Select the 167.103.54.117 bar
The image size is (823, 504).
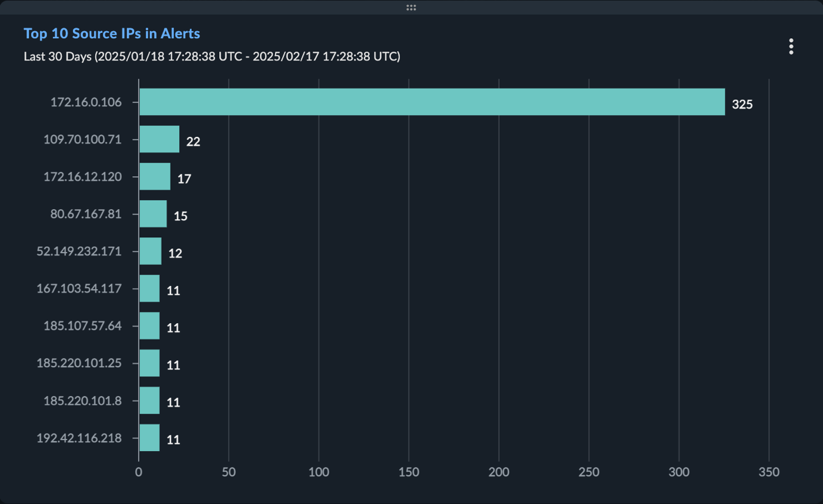tap(149, 288)
